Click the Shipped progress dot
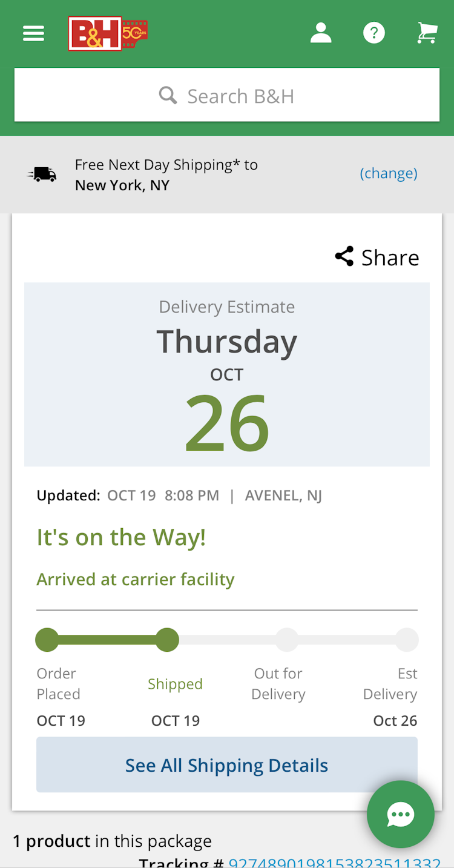 coord(168,640)
